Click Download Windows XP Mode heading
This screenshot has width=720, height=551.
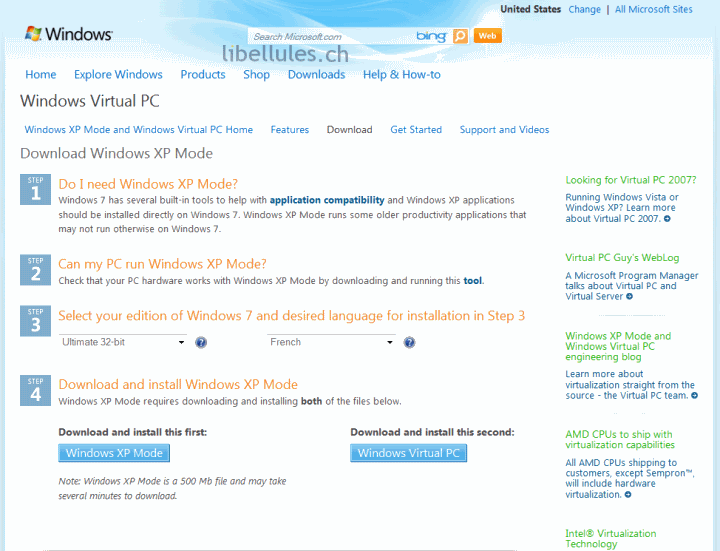pos(117,153)
